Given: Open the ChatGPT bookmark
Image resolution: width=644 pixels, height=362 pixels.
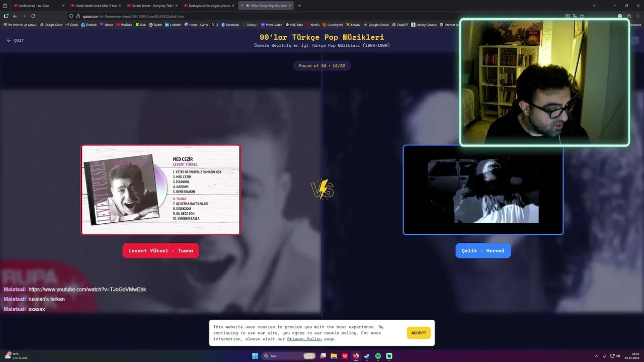Looking at the screenshot, I should point(400,25).
